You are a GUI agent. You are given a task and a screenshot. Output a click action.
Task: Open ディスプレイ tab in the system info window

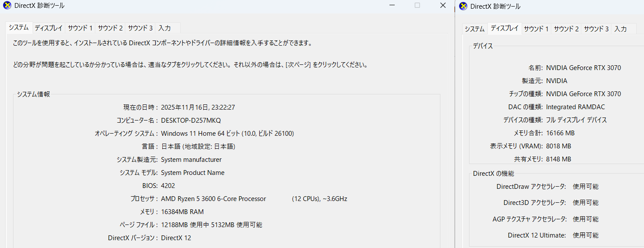coord(49,28)
